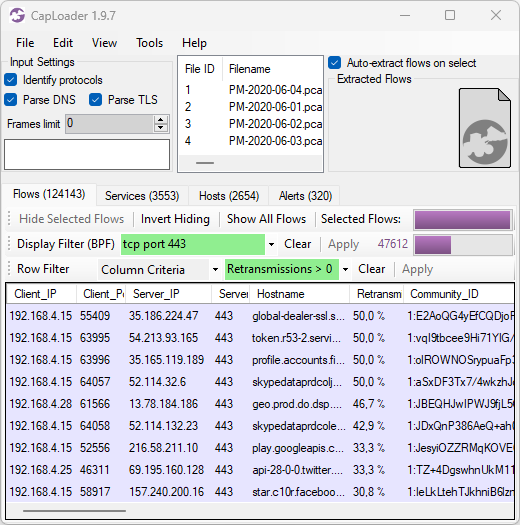Image resolution: width=520 pixels, height=525 pixels.
Task: Click the extracted flows PCAP file icon
Action: 485,128
